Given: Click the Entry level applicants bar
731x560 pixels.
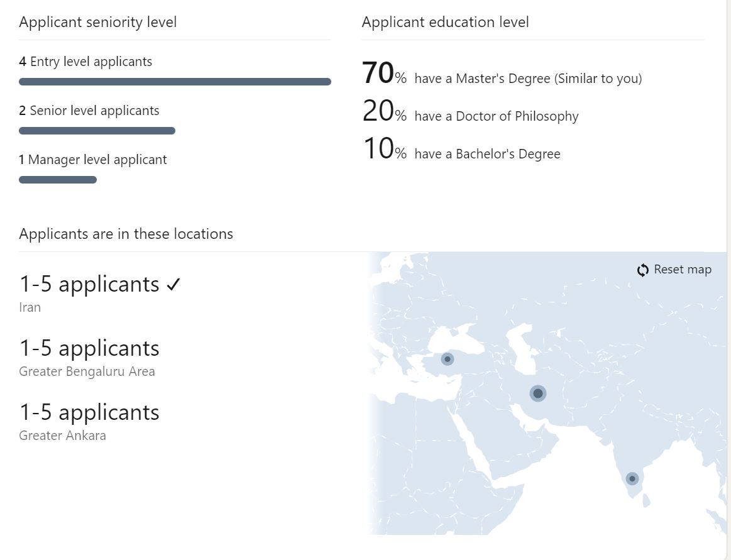Looking at the screenshot, I should [175, 82].
